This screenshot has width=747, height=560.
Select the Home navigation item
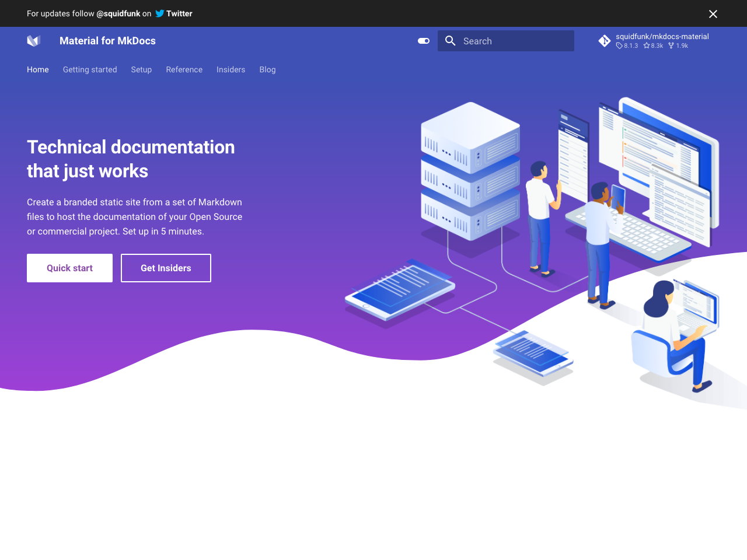[x=37, y=69]
